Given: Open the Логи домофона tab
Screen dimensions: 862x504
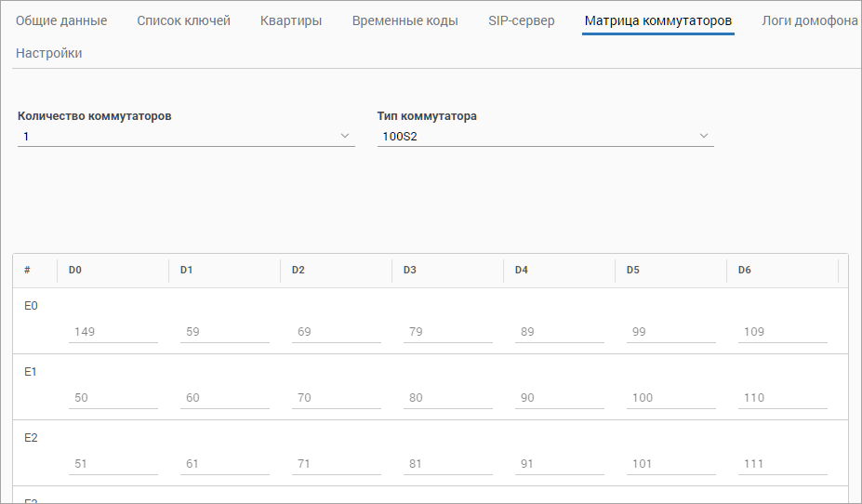Looking at the screenshot, I should coord(809,20).
